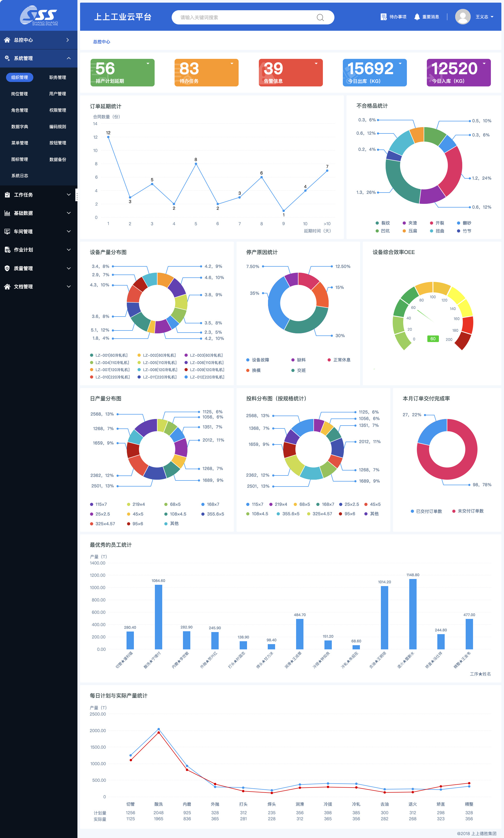Screen dimensions: 504x838
Task: Click the 重要消息 header link
Action: pyautogui.click(x=431, y=17)
